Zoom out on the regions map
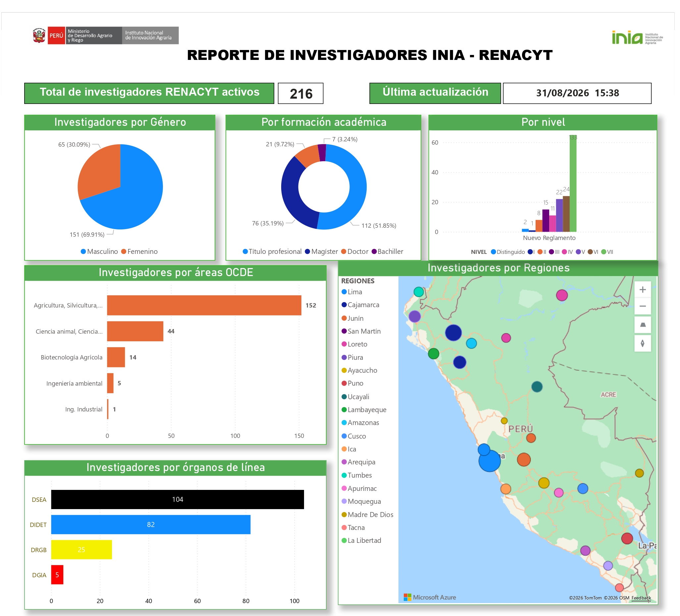Screen dimensions: 680x616 [x=642, y=306]
